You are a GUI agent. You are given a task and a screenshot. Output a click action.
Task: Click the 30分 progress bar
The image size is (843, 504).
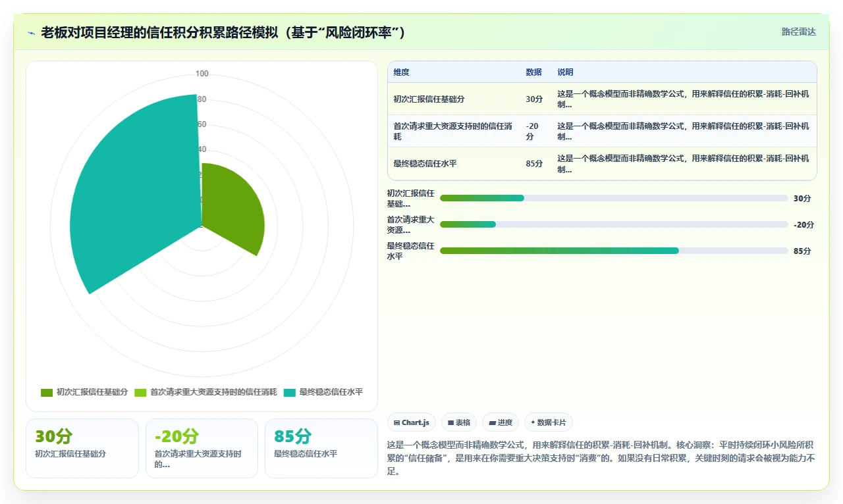click(614, 198)
